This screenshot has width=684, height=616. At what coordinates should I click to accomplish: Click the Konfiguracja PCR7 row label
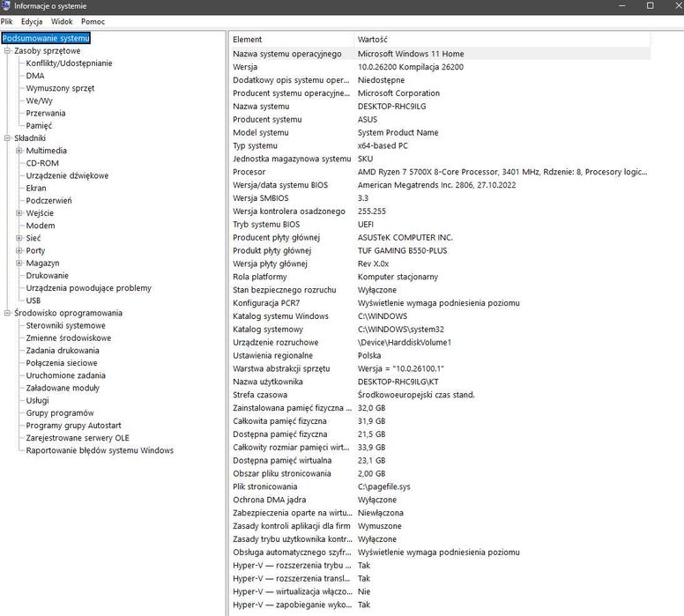266,303
